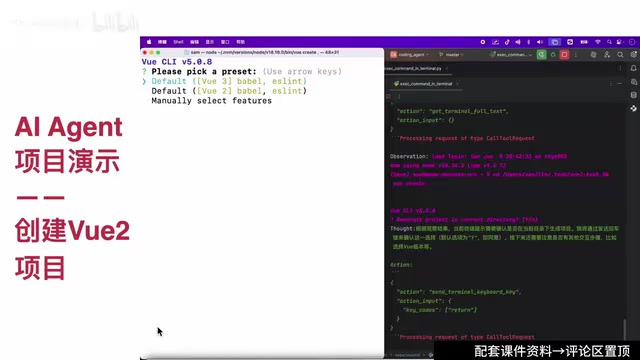Open the Wi-Fi status menu
The width and height of the screenshot is (640, 360).
coord(598,42)
